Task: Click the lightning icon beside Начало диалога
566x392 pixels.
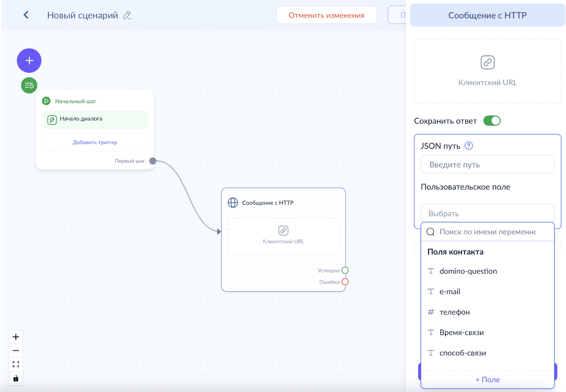Action: pyautogui.click(x=52, y=120)
